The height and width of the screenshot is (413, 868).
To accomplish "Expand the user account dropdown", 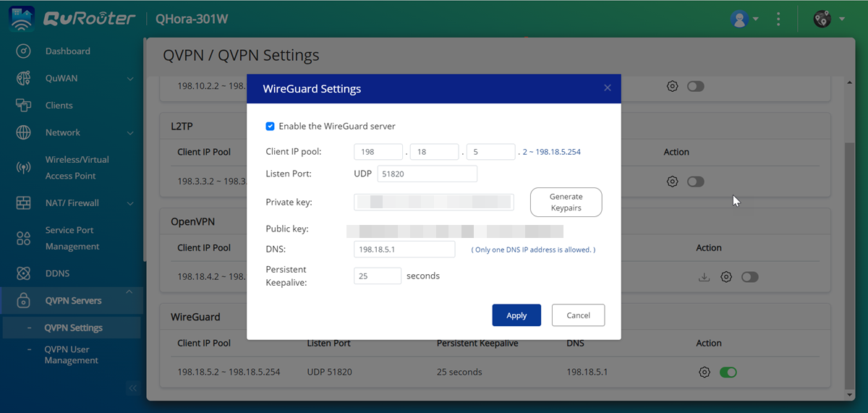I will (x=744, y=20).
